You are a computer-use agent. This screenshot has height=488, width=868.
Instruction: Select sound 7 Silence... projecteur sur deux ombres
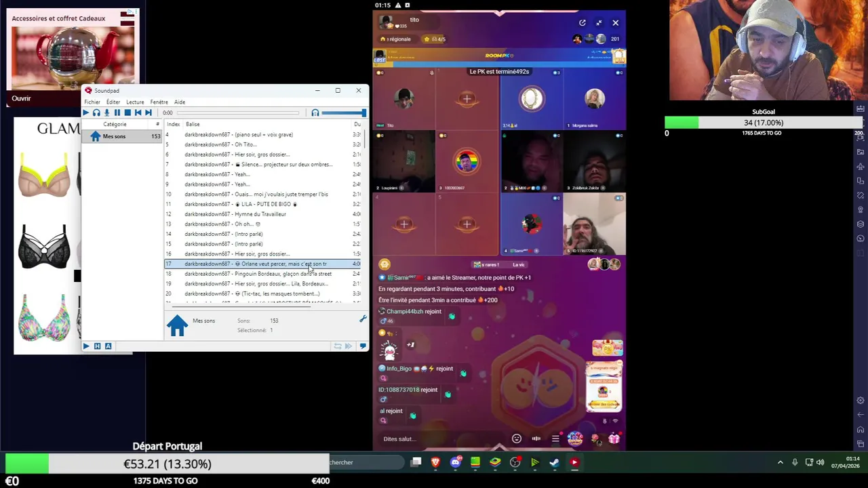point(263,164)
